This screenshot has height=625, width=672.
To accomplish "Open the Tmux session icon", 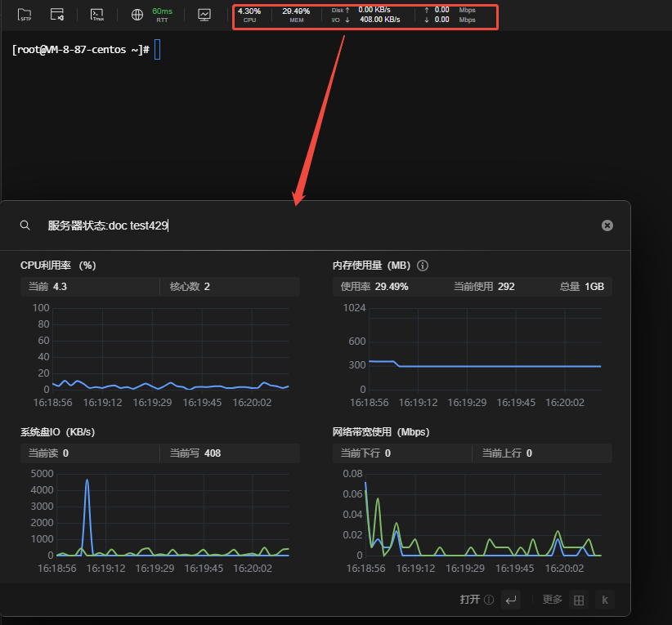I will tap(97, 15).
